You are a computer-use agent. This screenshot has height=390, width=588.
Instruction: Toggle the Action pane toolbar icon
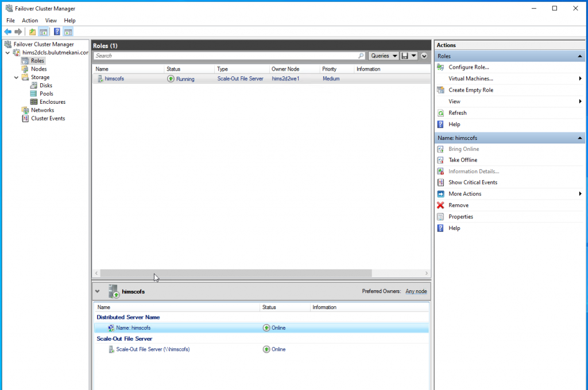pos(68,32)
